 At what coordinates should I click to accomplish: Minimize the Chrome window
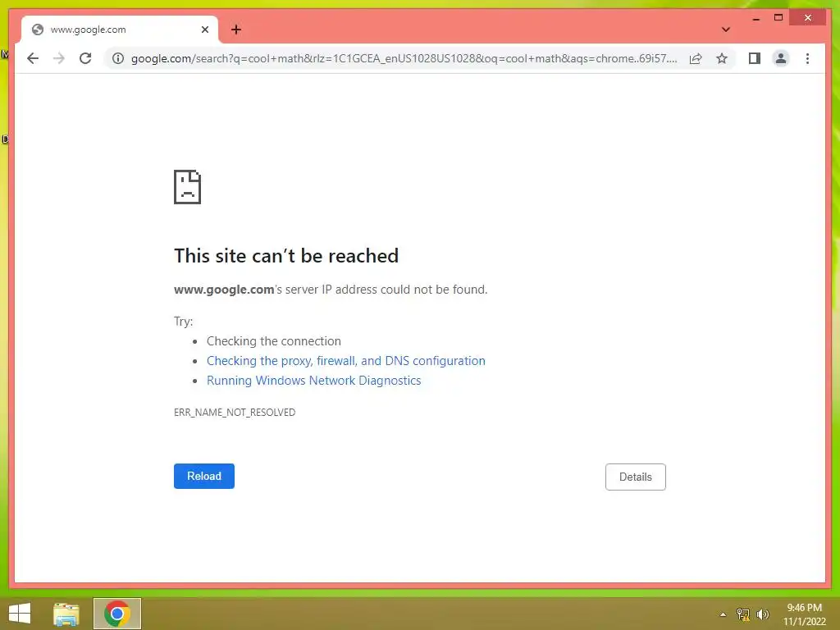point(756,18)
